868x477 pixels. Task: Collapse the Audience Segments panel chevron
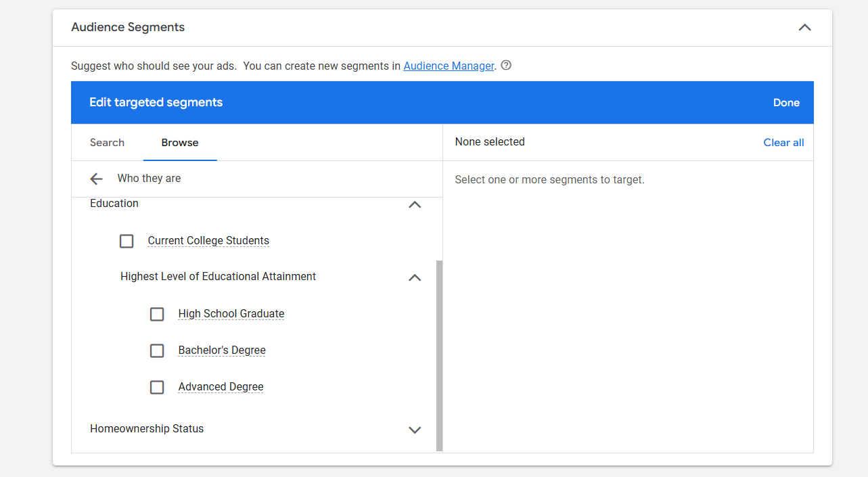[x=804, y=28]
